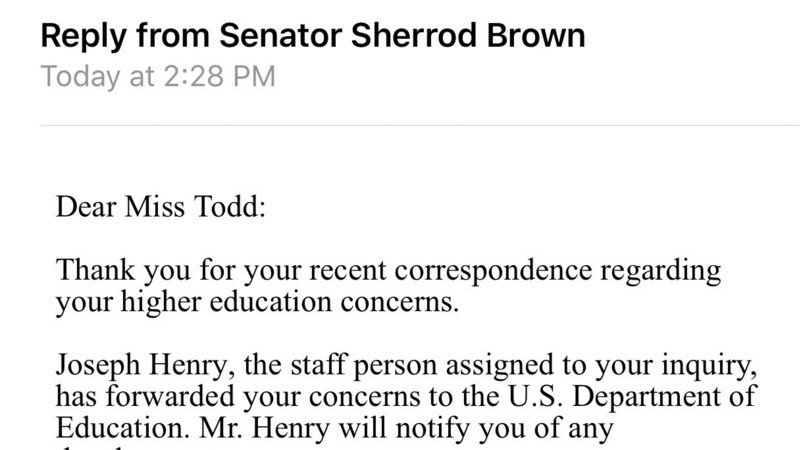Click the horizontal divider below the header
800x450 pixels.
click(x=420, y=125)
